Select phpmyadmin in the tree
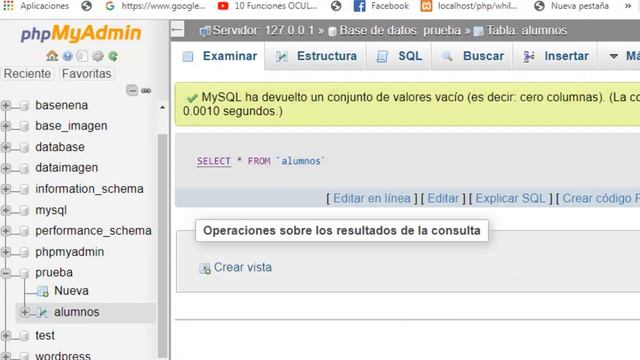Image resolution: width=640 pixels, height=360 pixels. click(x=69, y=252)
